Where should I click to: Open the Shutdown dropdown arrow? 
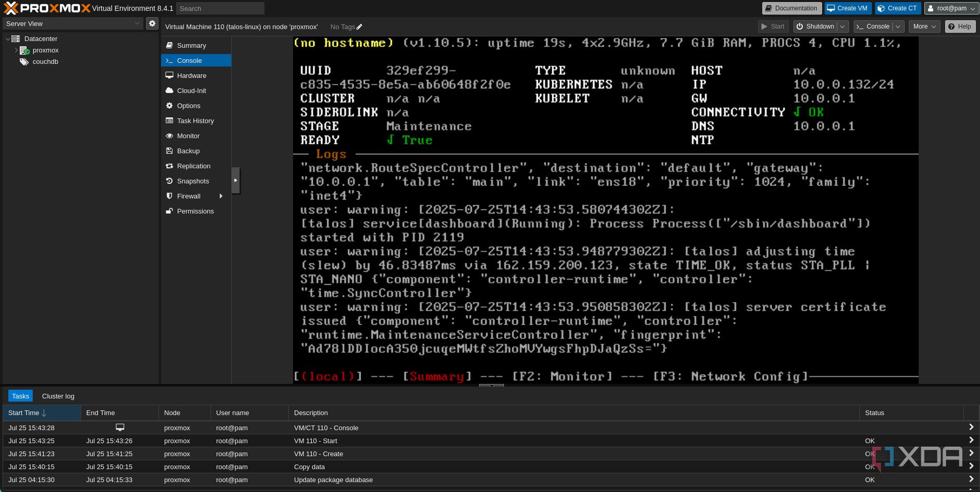(843, 26)
